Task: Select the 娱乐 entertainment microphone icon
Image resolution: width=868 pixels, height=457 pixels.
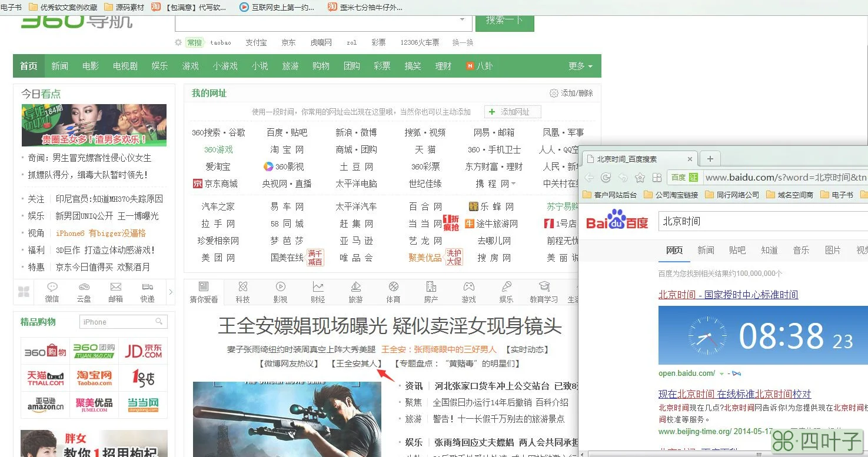Action: tap(507, 286)
